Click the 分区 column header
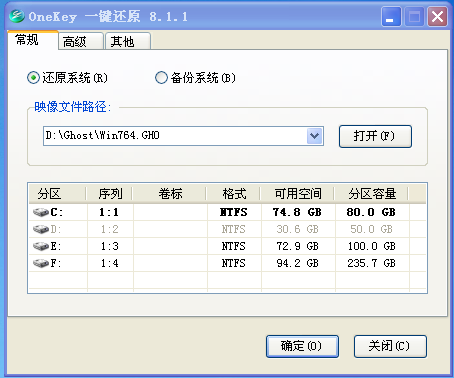 point(57,194)
